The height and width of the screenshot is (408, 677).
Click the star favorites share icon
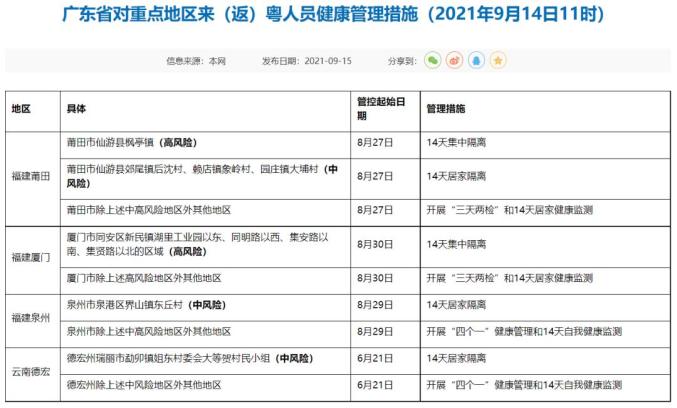point(498,60)
